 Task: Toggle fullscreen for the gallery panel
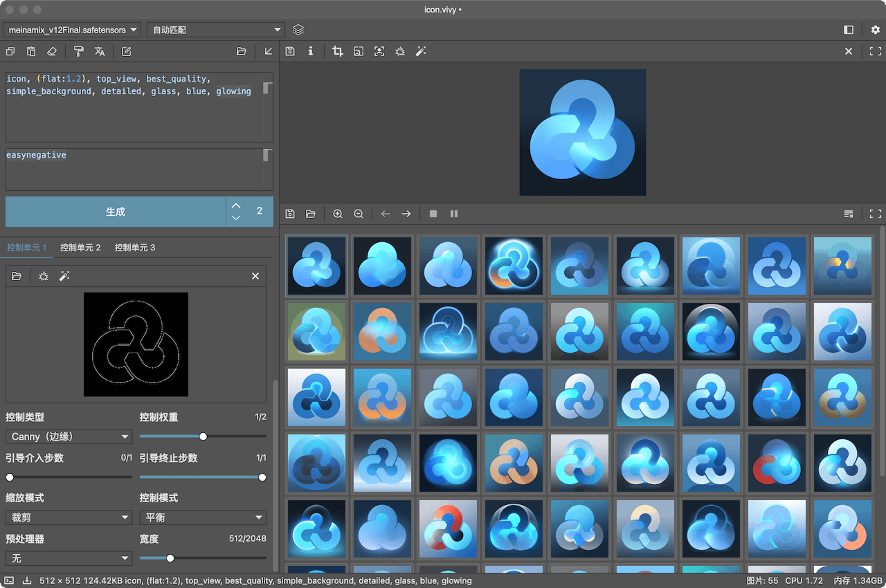[x=876, y=214]
